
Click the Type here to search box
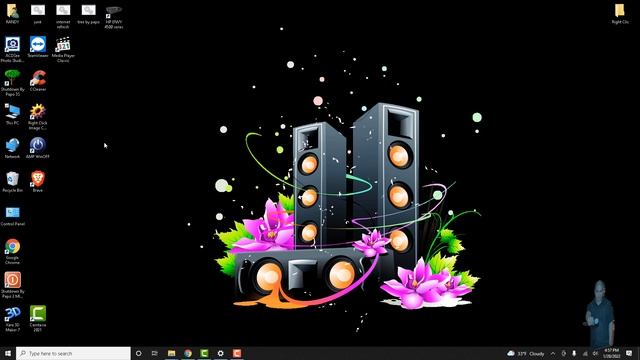[73, 353]
